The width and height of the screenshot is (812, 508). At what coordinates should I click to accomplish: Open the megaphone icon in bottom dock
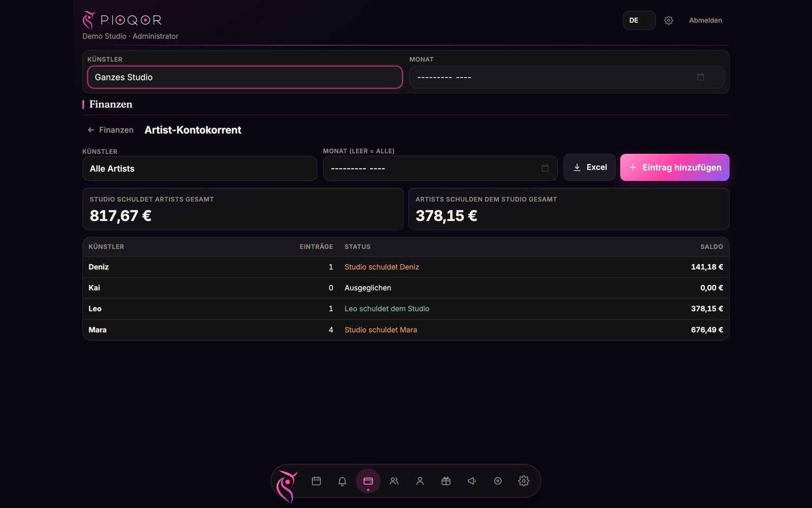[x=471, y=481]
